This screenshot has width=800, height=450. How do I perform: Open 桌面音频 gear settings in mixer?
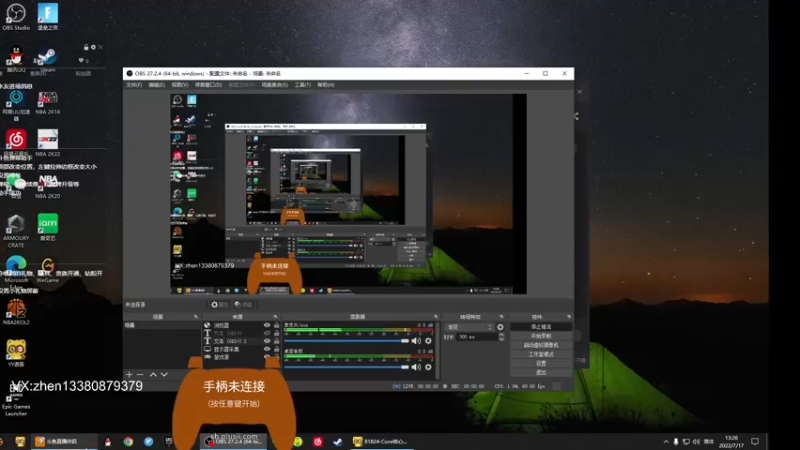[x=428, y=367]
